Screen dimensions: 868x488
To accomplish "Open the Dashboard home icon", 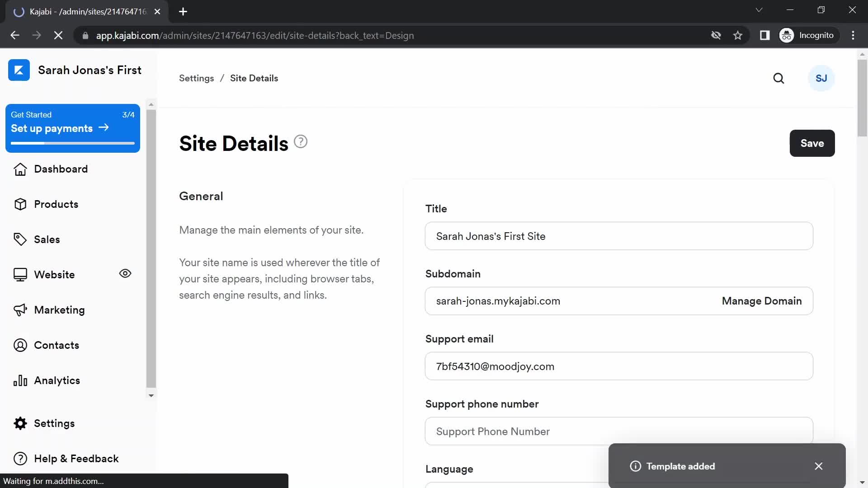I will coord(20,169).
